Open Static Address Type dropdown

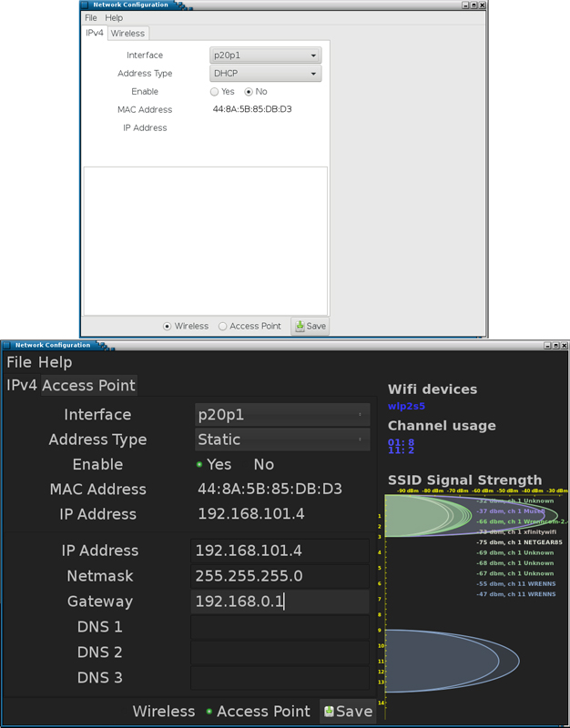coord(282,440)
